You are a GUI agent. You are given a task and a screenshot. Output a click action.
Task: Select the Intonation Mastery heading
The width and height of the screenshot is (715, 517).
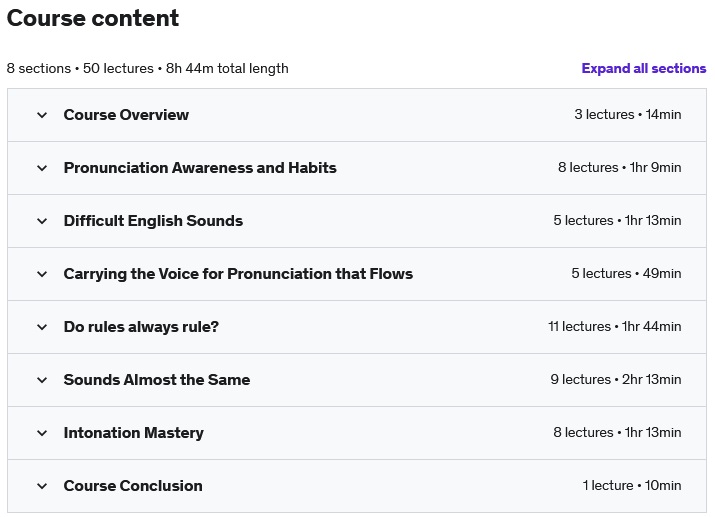coord(134,433)
